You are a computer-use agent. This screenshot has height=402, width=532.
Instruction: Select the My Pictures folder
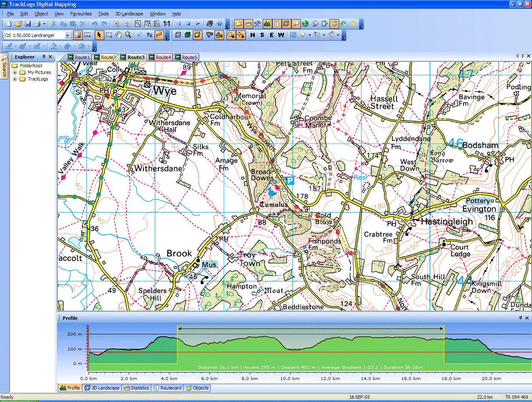pyautogui.click(x=39, y=72)
